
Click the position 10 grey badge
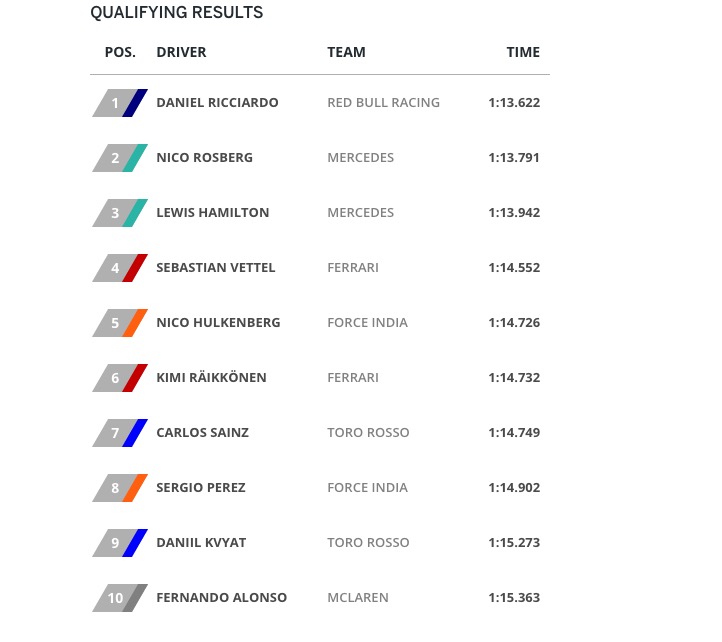tap(120, 598)
